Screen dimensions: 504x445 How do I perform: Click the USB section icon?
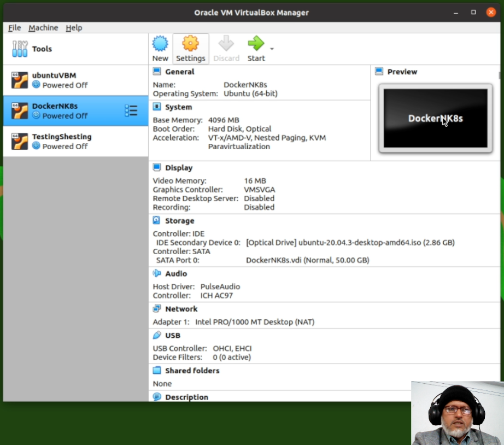click(156, 335)
